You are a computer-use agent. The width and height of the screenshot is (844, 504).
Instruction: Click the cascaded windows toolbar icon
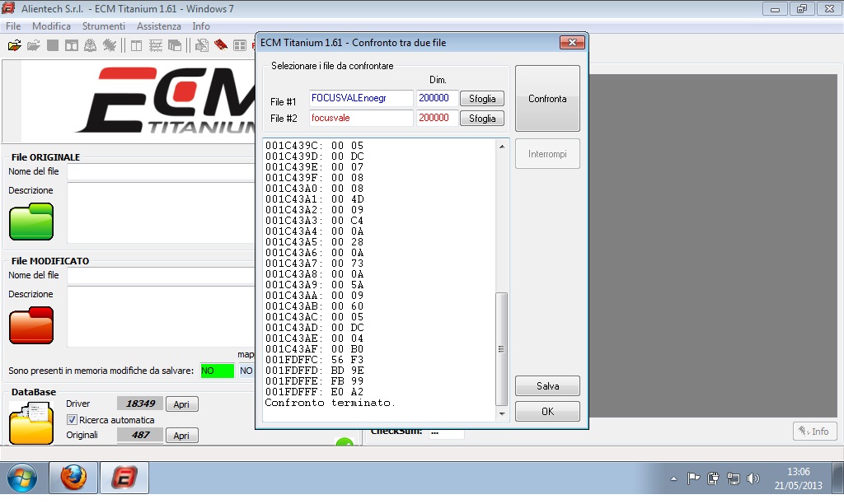[x=175, y=46]
